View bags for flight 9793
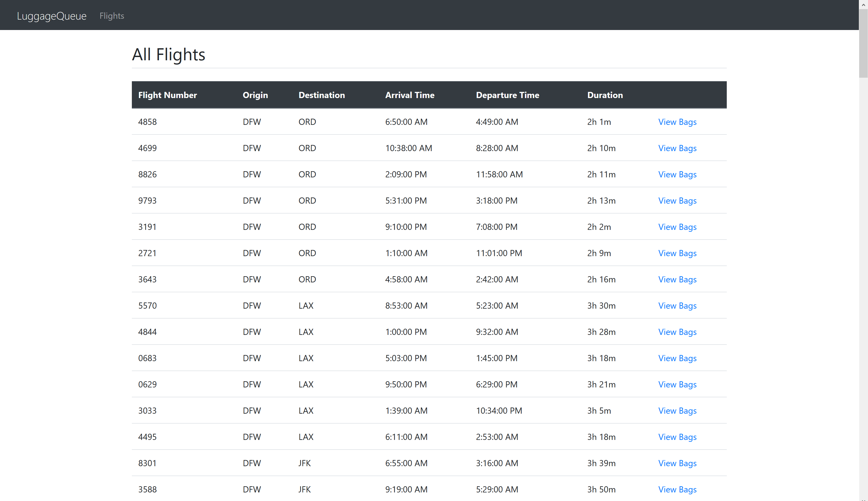868x501 pixels. click(x=677, y=201)
